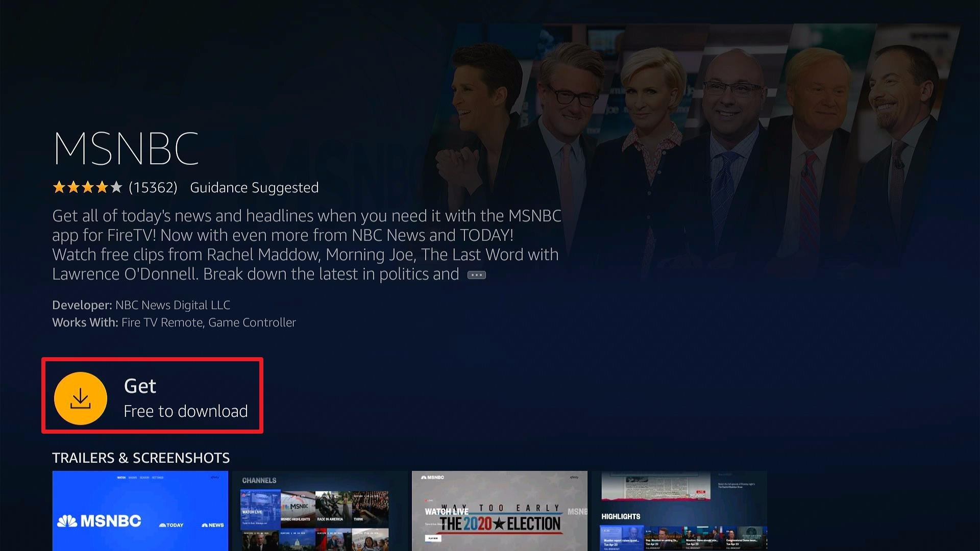980x551 pixels.
Task: Select WATCH in the screenshot's top menu
Action: point(121,478)
